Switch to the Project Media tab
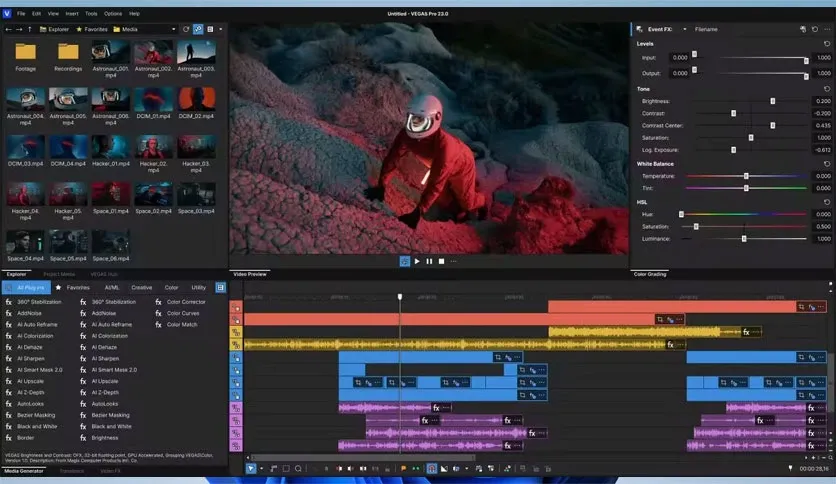Image resolution: width=836 pixels, height=484 pixels. point(59,274)
